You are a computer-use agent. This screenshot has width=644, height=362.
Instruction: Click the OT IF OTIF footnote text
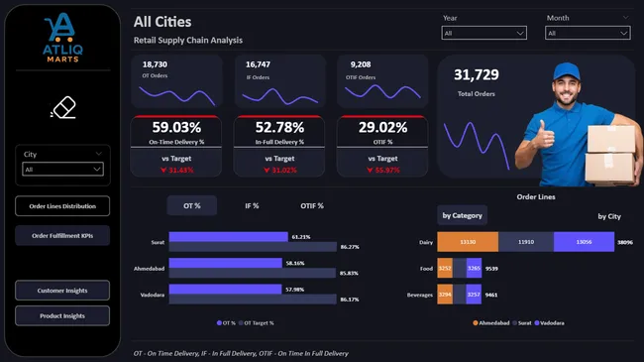tap(241, 353)
